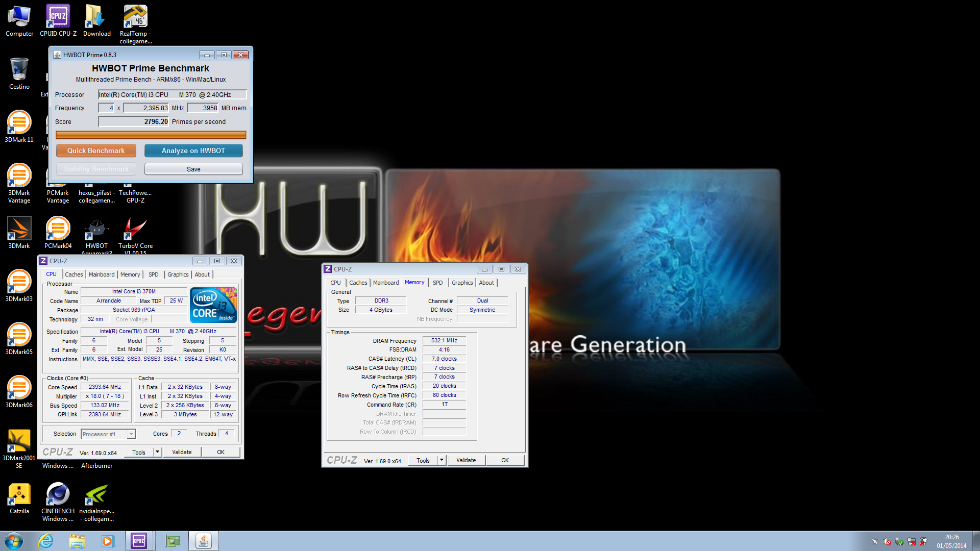
Task: Click Tools button in the right CPU-Z window
Action: (x=423, y=460)
